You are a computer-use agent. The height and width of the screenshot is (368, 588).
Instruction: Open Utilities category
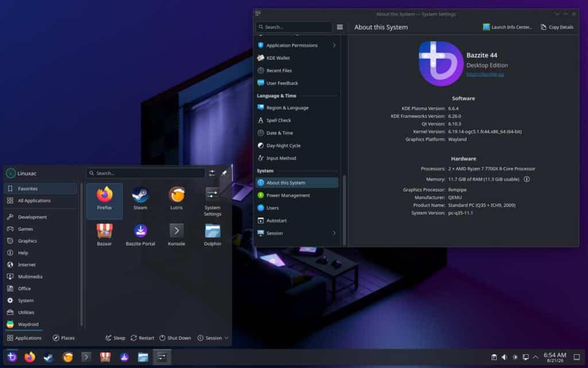[x=41, y=312]
